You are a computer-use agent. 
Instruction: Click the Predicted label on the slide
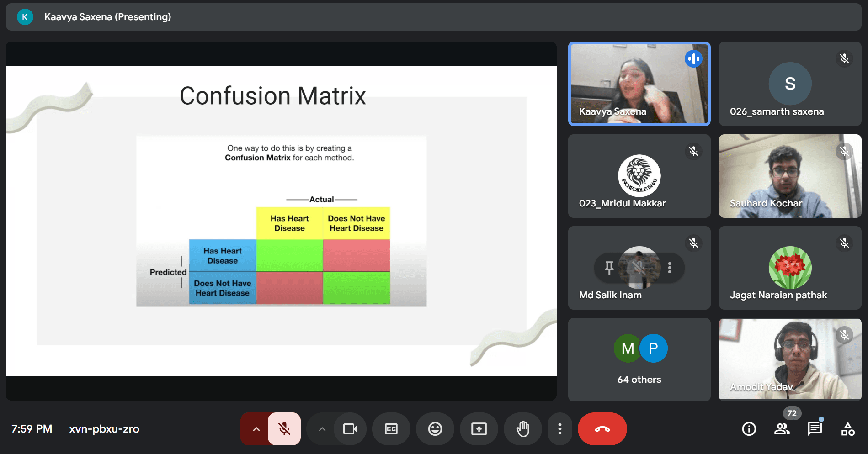coord(168,272)
